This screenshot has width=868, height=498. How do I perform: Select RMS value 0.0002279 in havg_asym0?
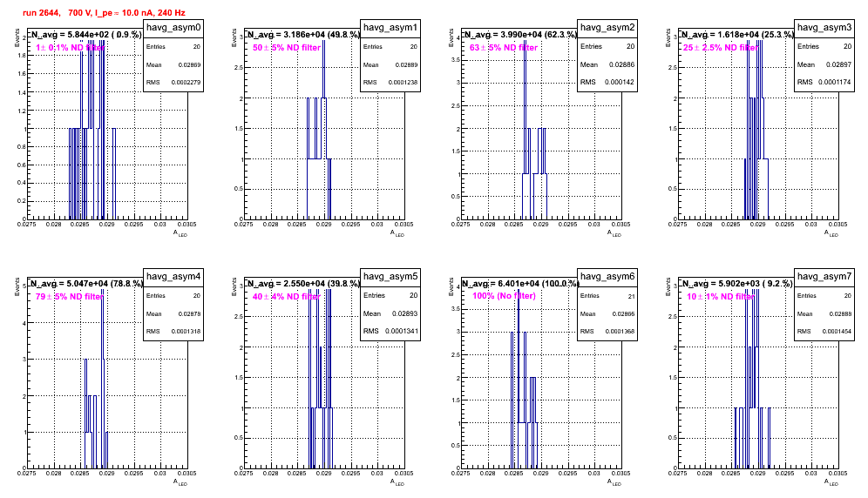pos(186,83)
